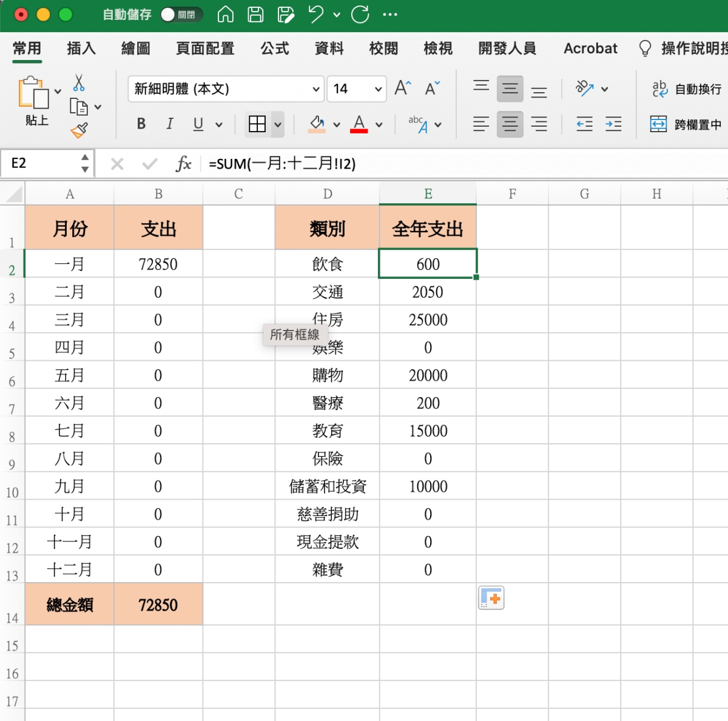Toggle Italic formatting
The image size is (728, 721).
point(169,124)
